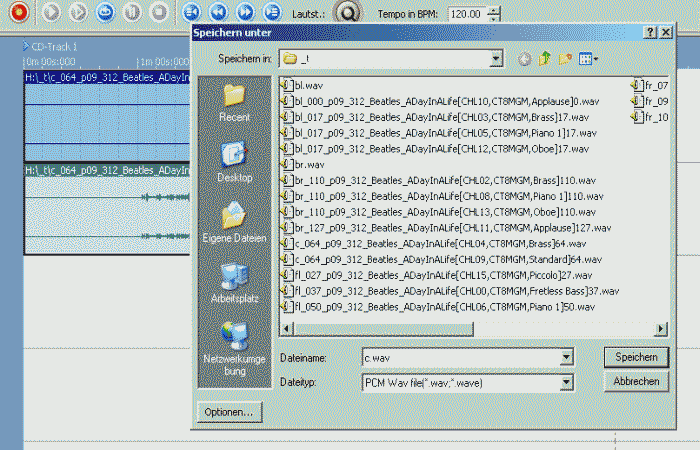Click the volume knob next to Lautst.
This screenshot has width=700, height=450.
(x=346, y=14)
